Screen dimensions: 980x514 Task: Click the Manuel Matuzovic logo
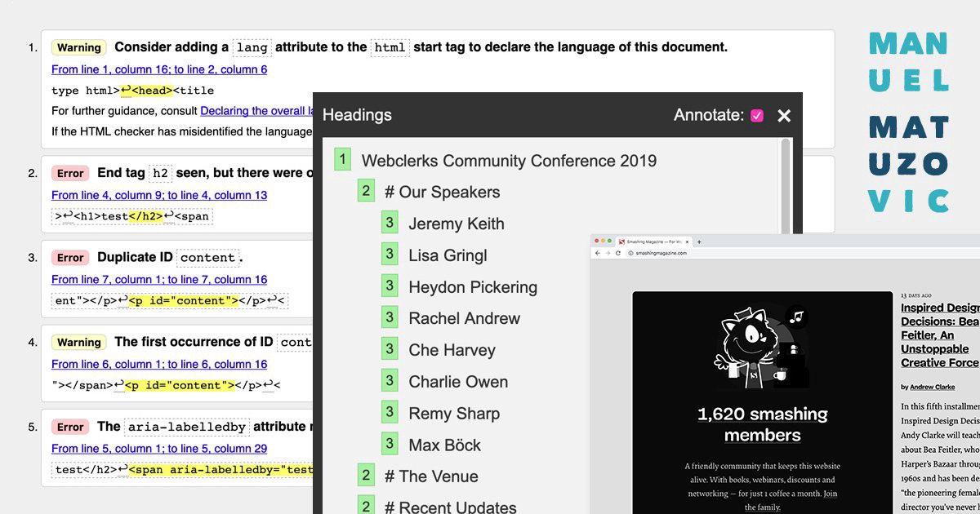coord(909,122)
